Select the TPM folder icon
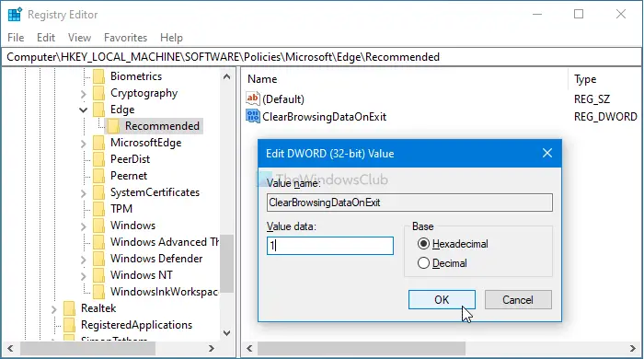The width and height of the screenshot is (644, 359). coord(99,209)
